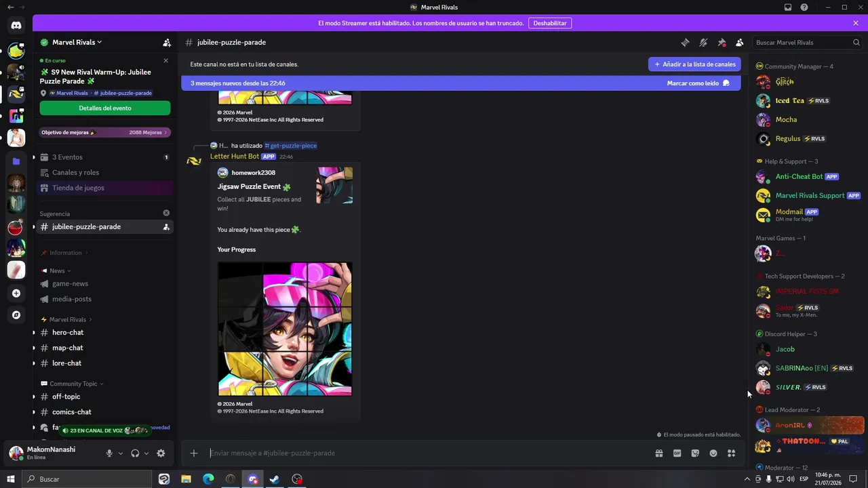
Task: Click Añadir a la lista de canales
Action: [x=694, y=64]
